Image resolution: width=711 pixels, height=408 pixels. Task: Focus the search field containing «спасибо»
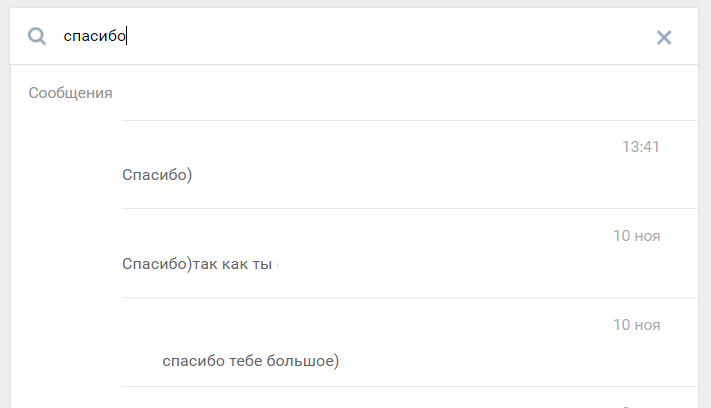point(354,36)
